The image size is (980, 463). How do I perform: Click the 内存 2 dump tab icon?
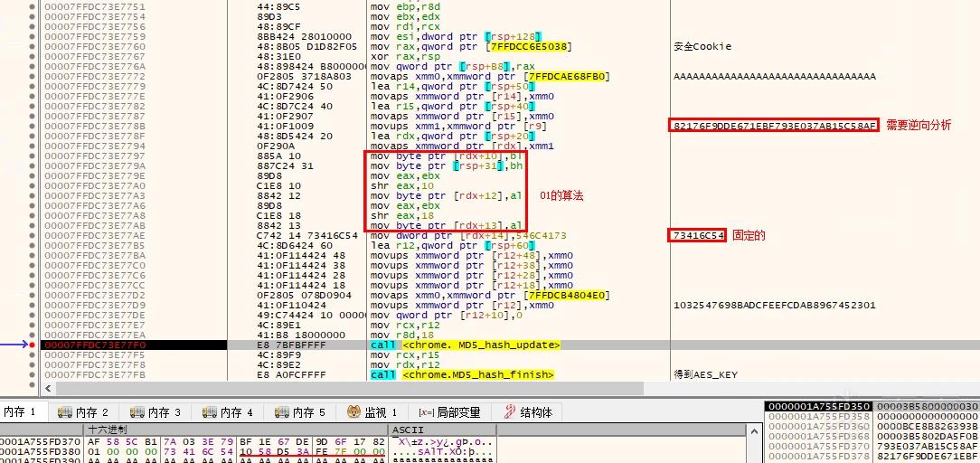click(64, 412)
